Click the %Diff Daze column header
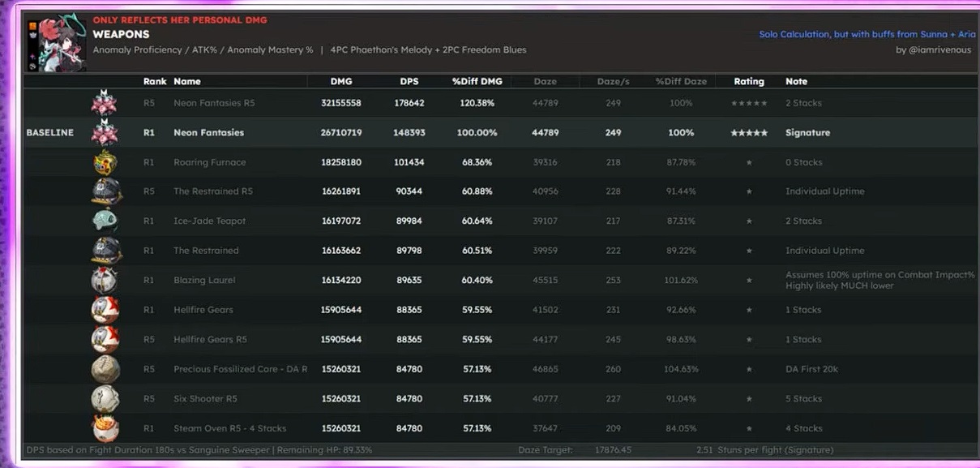Image resolution: width=980 pixels, height=468 pixels. click(x=681, y=81)
